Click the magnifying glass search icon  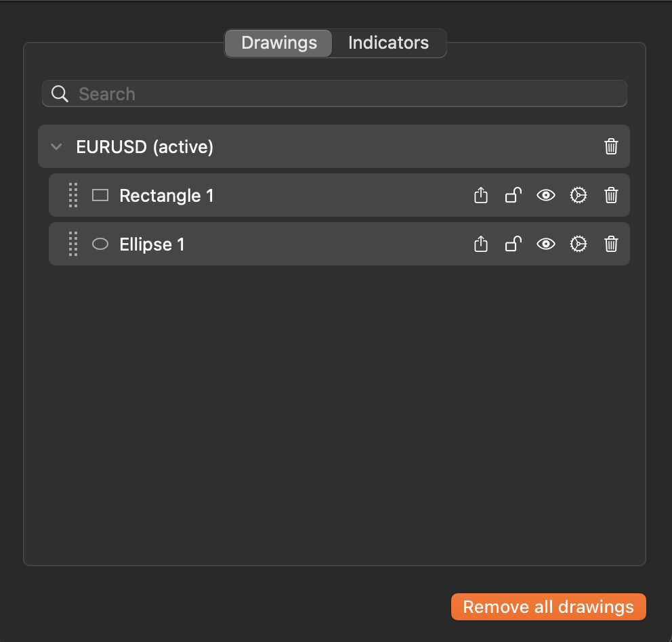[x=60, y=94]
